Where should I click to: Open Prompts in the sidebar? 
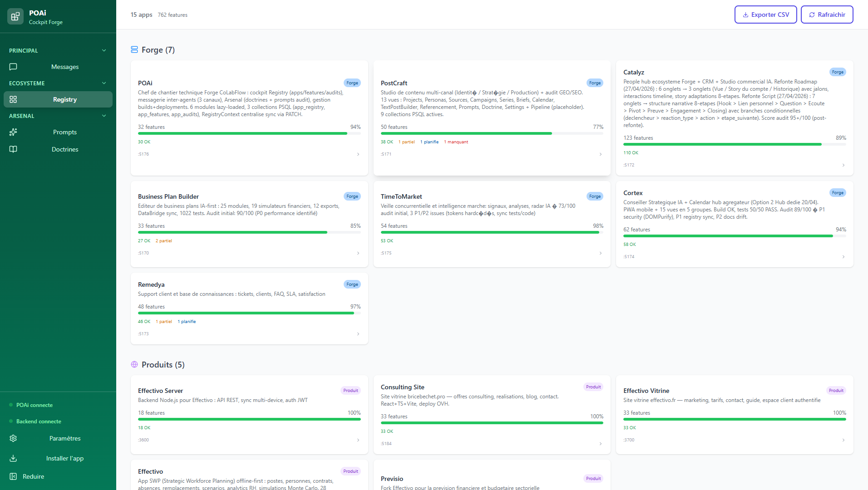pyautogui.click(x=58, y=132)
